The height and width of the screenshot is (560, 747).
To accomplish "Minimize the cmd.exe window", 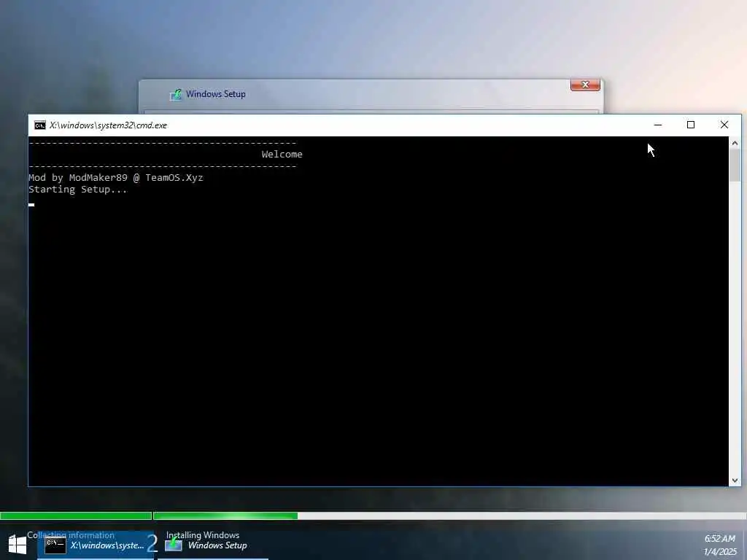I will (x=658, y=125).
